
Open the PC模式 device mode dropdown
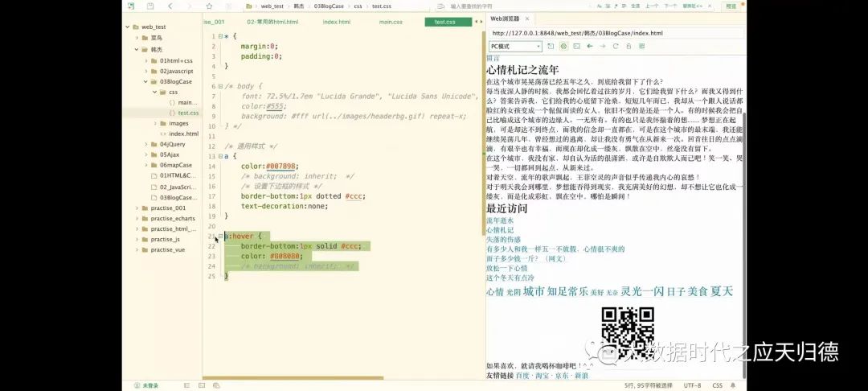point(514,47)
